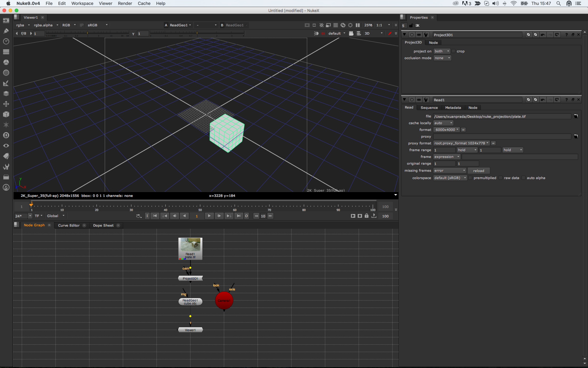Open the format 6000x4000 dropdown
The image size is (588, 368).
[x=447, y=130]
